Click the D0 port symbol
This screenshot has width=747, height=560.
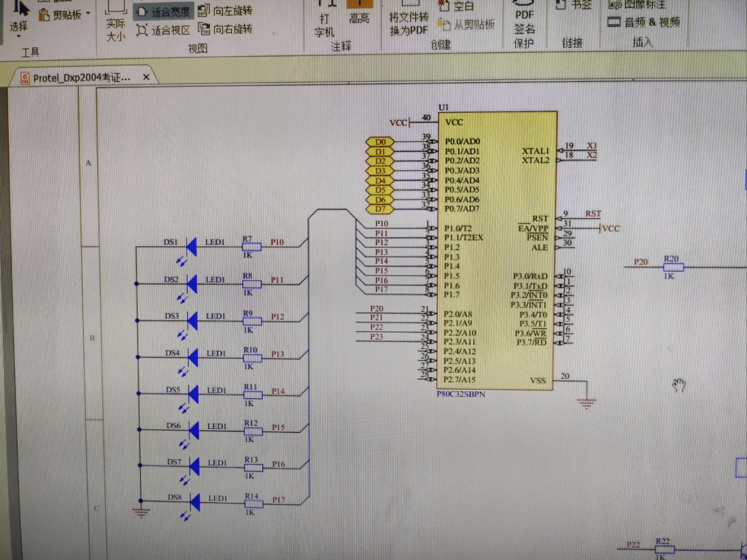point(380,142)
